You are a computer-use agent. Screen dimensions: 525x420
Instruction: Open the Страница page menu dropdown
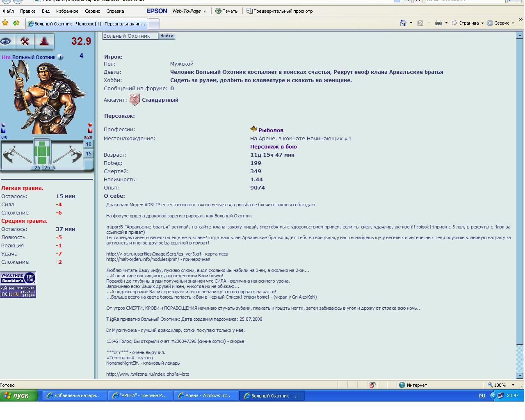pyautogui.click(x=467, y=23)
